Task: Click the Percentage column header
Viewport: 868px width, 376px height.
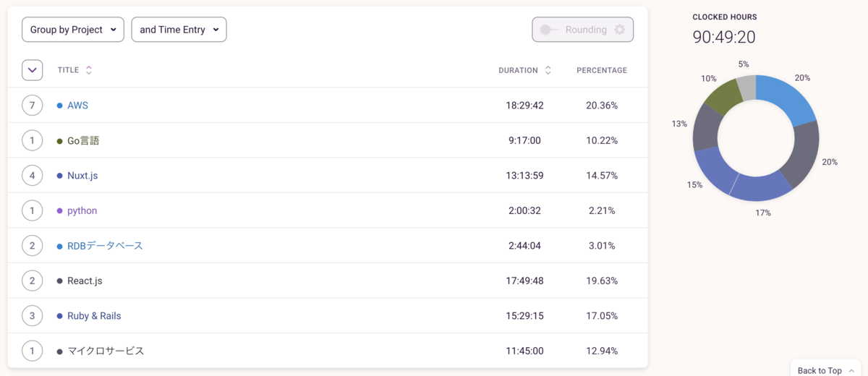Action: [x=601, y=70]
